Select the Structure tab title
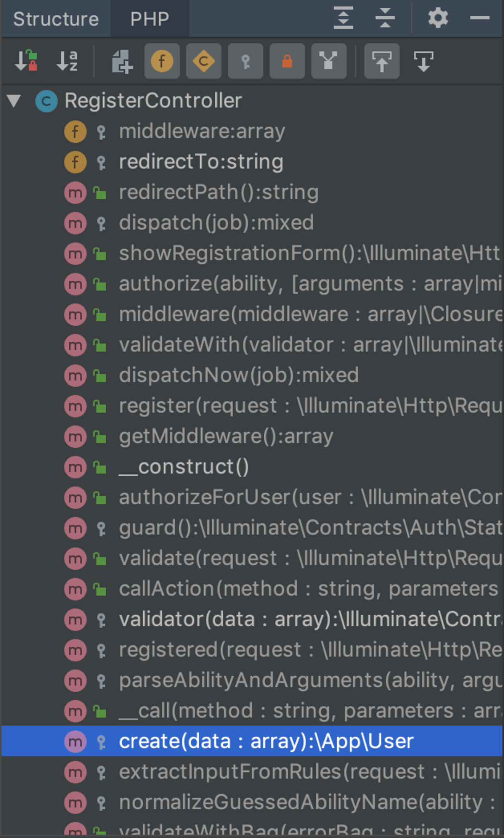Image resolution: width=504 pixels, height=838 pixels. click(x=56, y=19)
